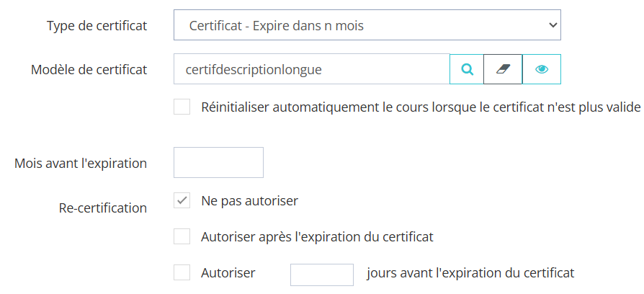644x294 pixels.
Task: Preview the certificate template with eye icon
Action: click(542, 70)
